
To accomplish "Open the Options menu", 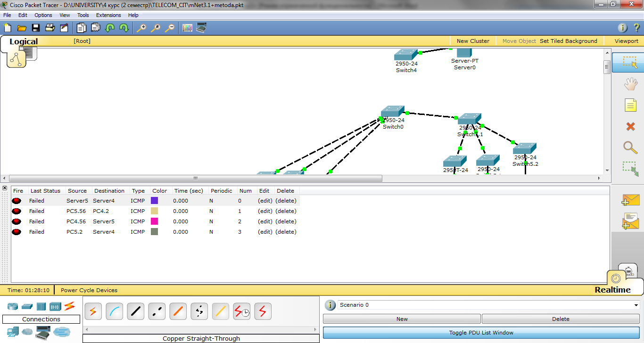I will [43, 15].
